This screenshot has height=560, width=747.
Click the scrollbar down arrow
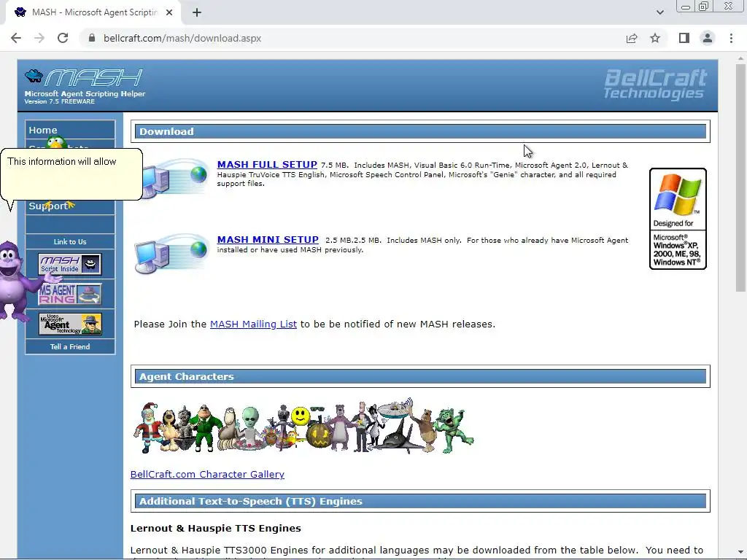[740, 553]
